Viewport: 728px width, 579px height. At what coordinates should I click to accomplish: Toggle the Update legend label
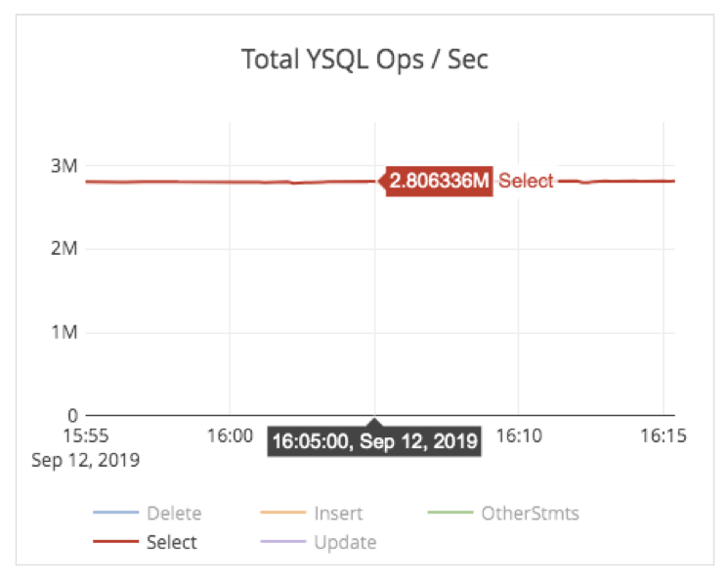[x=345, y=542]
